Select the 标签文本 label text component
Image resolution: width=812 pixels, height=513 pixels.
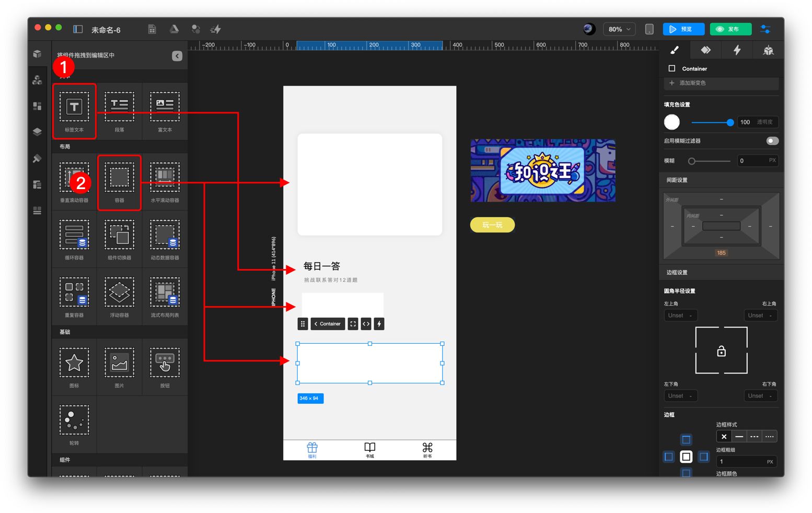coord(74,111)
